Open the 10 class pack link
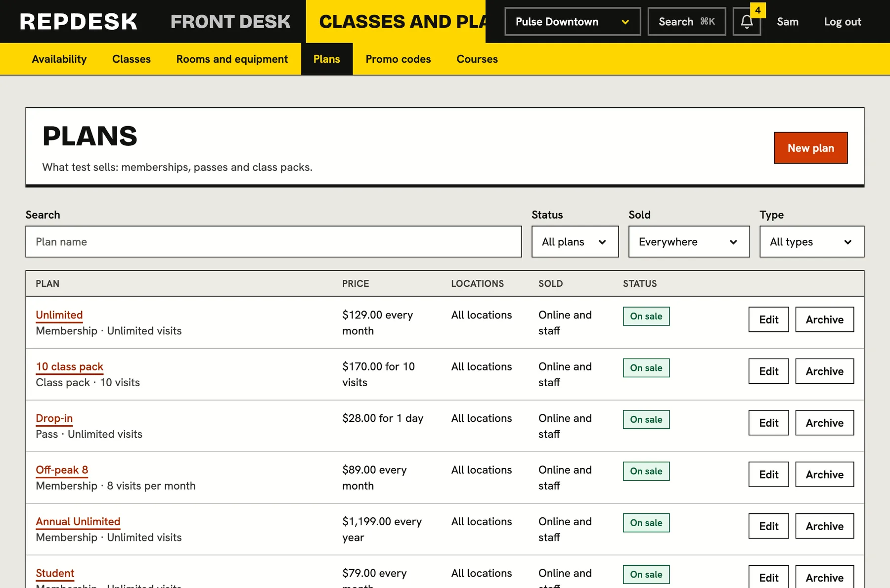890x588 pixels. coord(70,366)
